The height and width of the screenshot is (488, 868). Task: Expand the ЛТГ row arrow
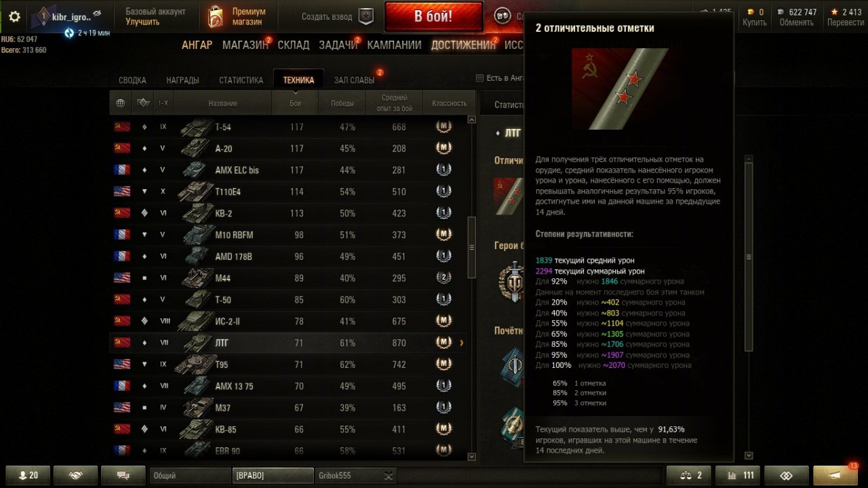pyautogui.click(x=462, y=343)
